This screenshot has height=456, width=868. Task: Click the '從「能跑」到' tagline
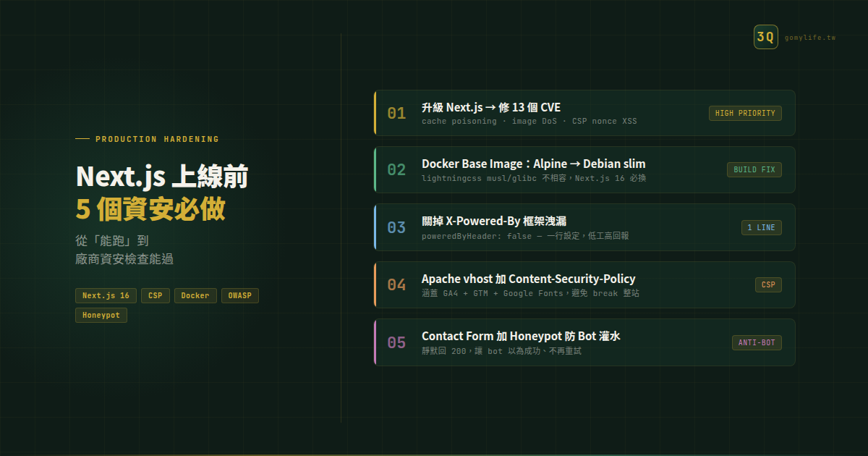click(111, 240)
